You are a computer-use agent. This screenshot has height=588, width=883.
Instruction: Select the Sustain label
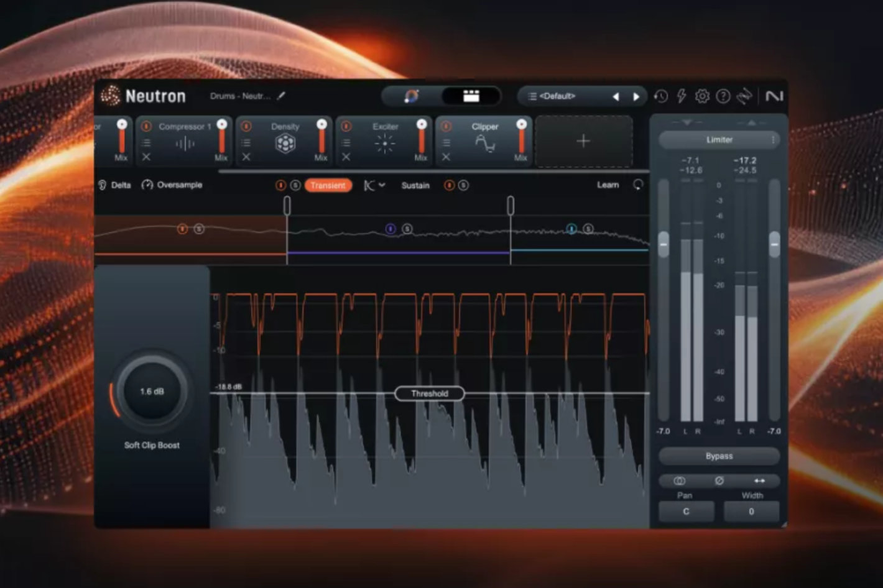click(x=415, y=185)
